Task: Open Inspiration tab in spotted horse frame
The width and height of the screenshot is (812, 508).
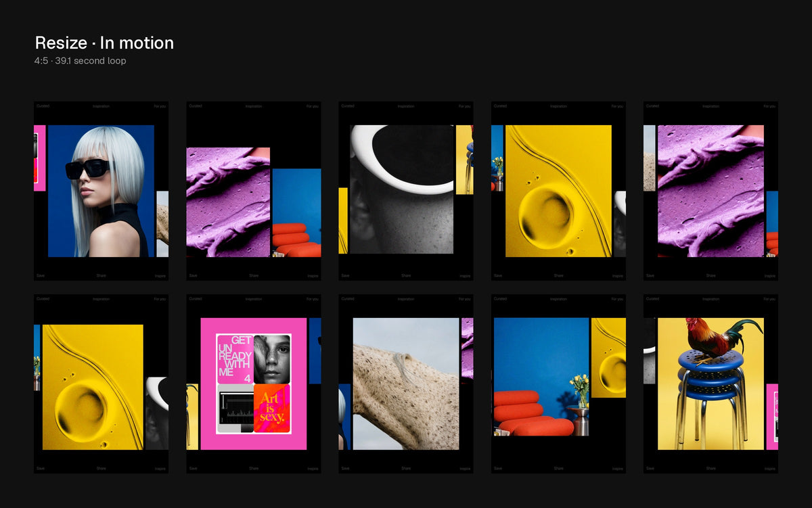Action: [405, 299]
